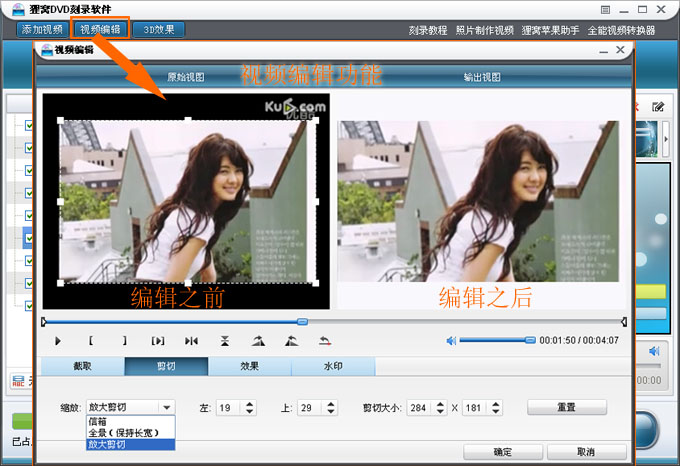Image resolution: width=680 pixels, height=466 pixels.
Task: Set the end point with the right bracket icon
Action: tap(124, 341)
